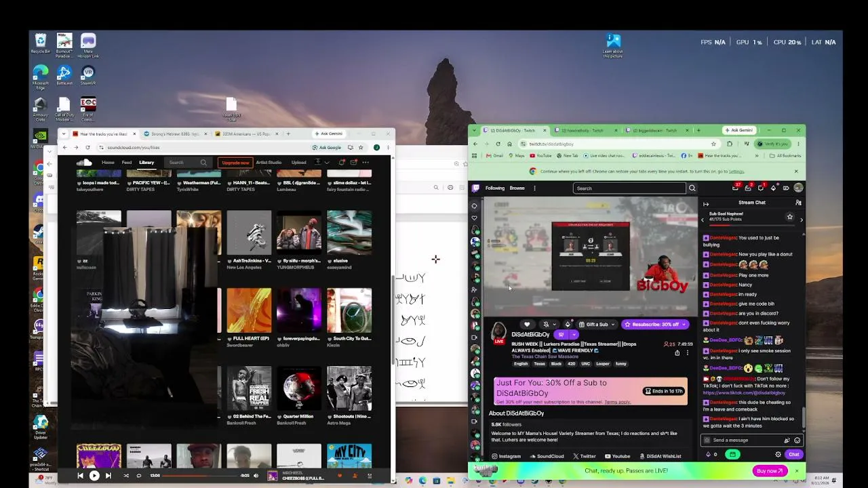The height and width of the screenshot is (488, 868).
Task: Open chat settings gear icon
Action: (778, 455)
